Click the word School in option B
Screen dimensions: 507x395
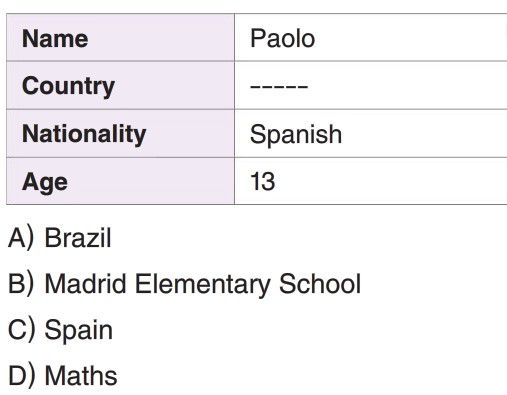coord(320,284)
